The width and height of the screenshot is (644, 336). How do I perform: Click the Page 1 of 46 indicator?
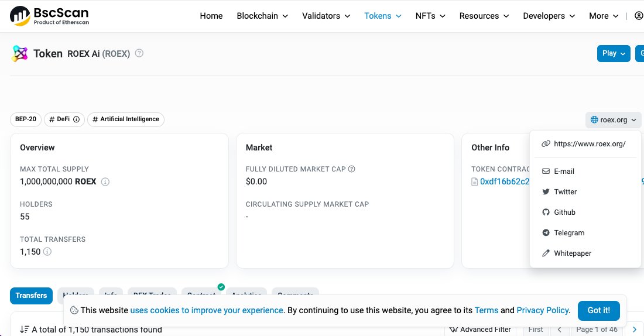point(597,330)
